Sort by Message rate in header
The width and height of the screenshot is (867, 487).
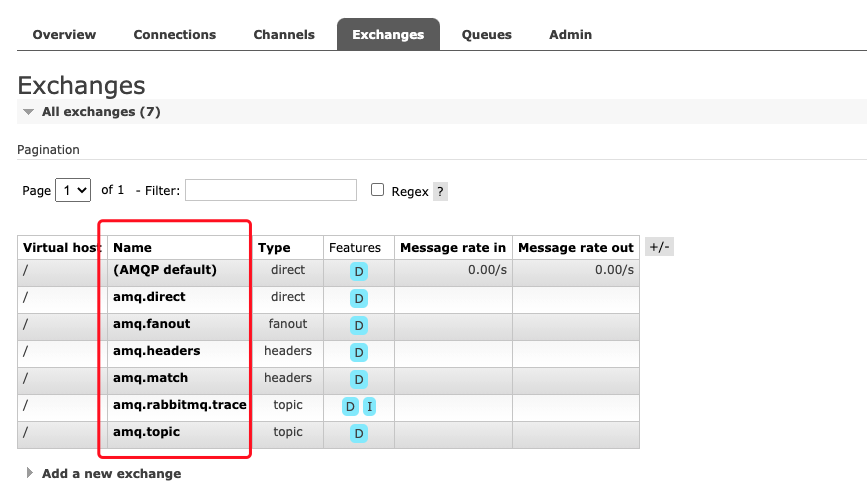(x=453, y=248)
